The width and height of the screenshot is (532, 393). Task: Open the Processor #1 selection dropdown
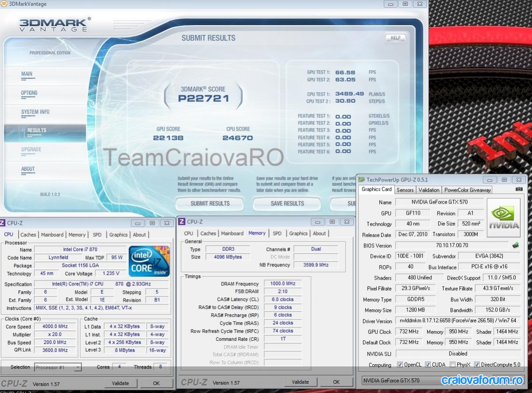coord(58,367)
